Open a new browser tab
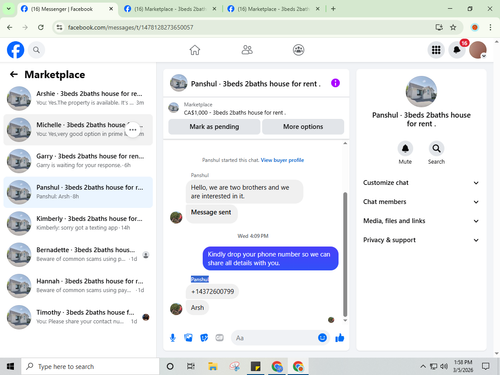Viewport: 500px width, 375px height. coord(333,9)
